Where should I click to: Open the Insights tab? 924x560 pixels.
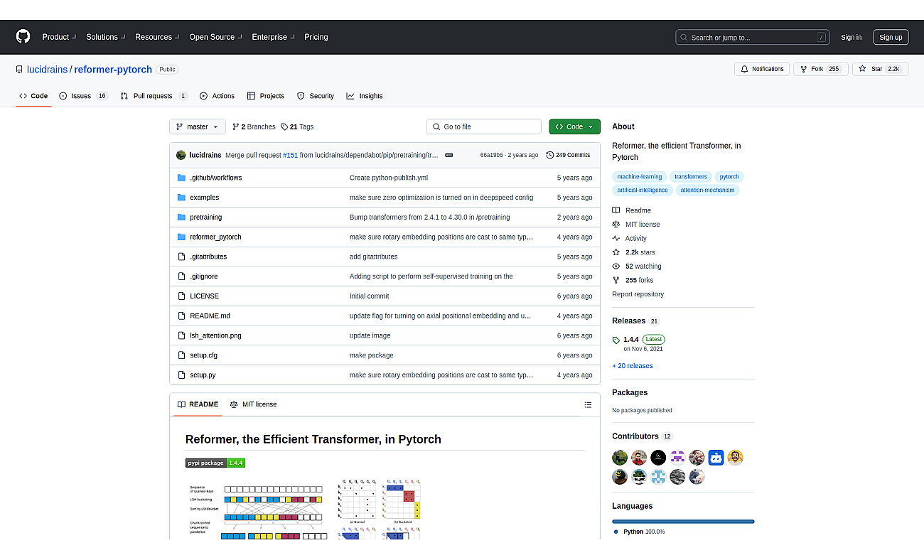[364, 96]
